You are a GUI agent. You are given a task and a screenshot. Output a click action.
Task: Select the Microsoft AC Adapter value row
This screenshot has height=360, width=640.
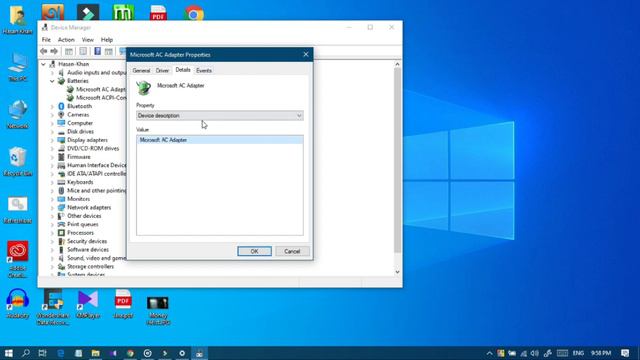[x=220, y=140]
